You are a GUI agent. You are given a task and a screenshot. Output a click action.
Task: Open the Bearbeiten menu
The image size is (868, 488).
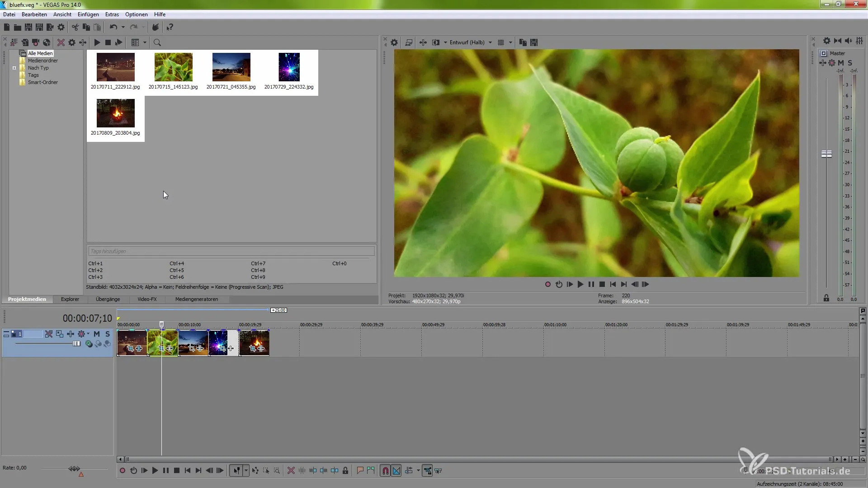pyautogui.click(x=34, y=14)
